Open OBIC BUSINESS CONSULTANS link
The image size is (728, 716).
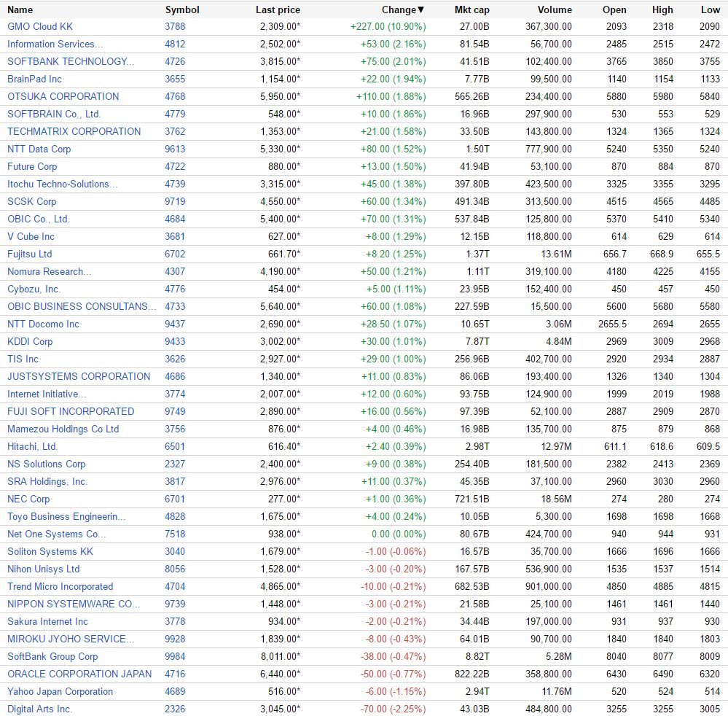click(82, 307)
